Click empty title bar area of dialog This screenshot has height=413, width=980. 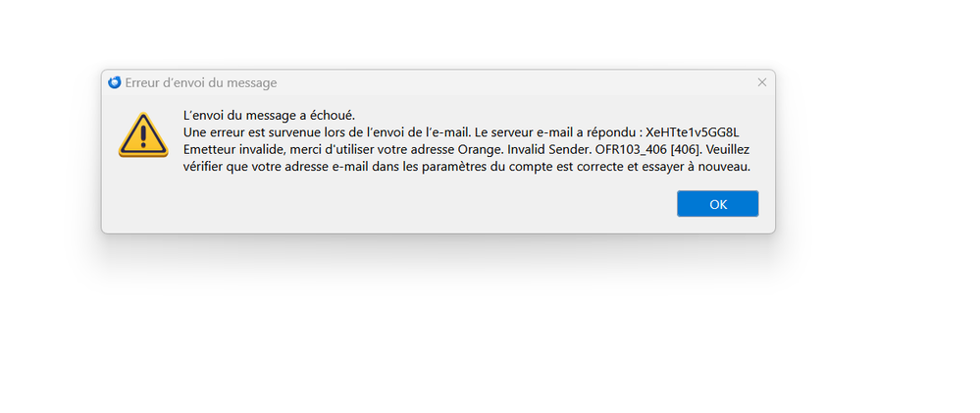click(x=490, y=82)
